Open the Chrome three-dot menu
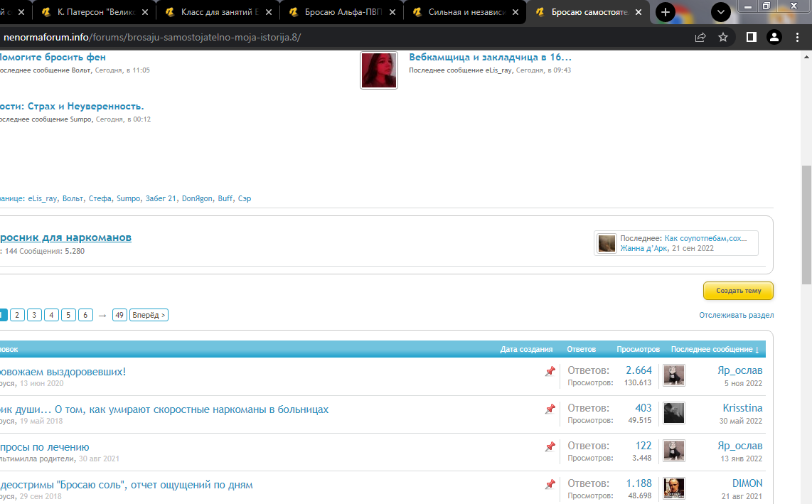The width and height of the screenshot is (812, 504). (x=798, y=37)
